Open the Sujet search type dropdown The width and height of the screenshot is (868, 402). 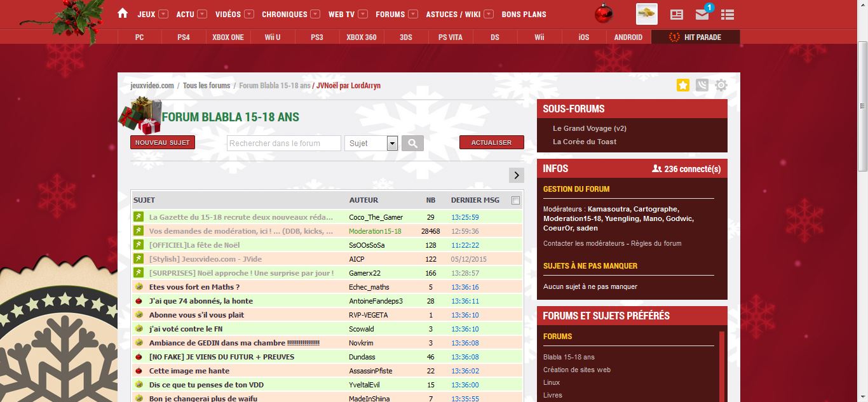pos(371,143)
